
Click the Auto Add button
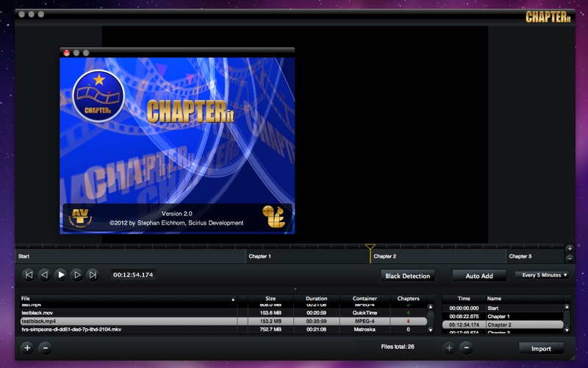coord(478,275)
